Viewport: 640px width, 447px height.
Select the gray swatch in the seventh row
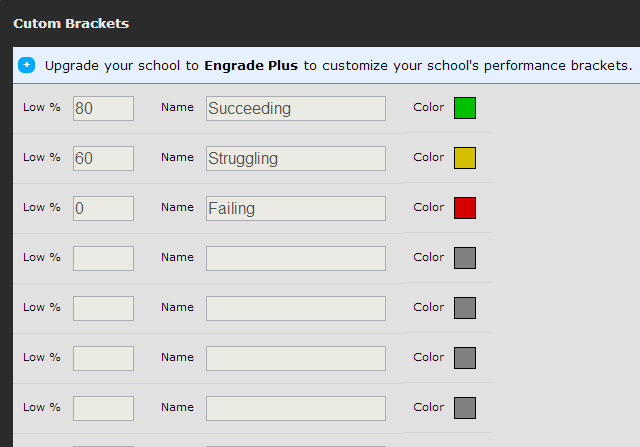(465, 408)
